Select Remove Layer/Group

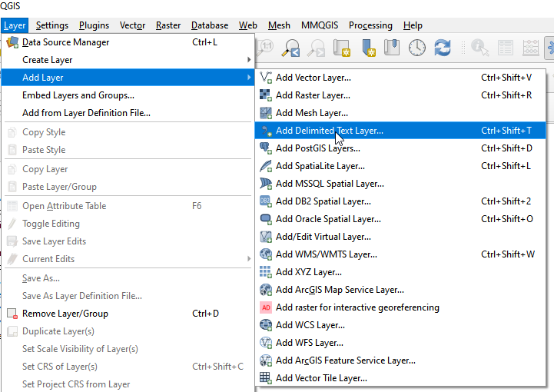tap(128, 314)
